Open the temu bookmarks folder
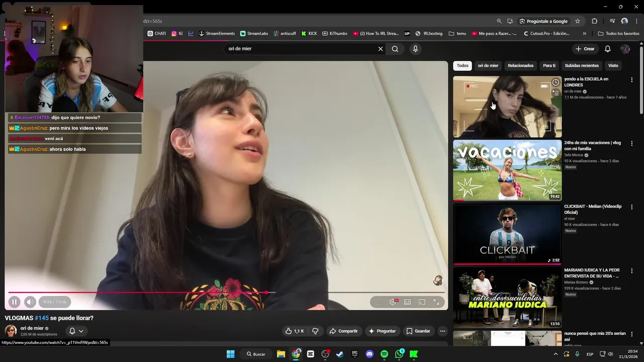The width and height of the screenshot is (644, 362). [x=457, y=34]
